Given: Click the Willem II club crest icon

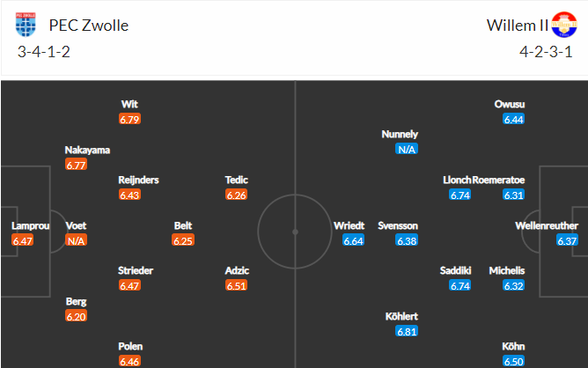Looking at the screenshot, I should point(564,25).
